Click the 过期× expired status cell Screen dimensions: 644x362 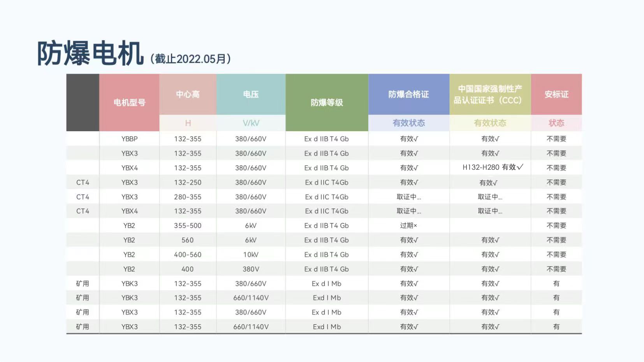[408, 226]
